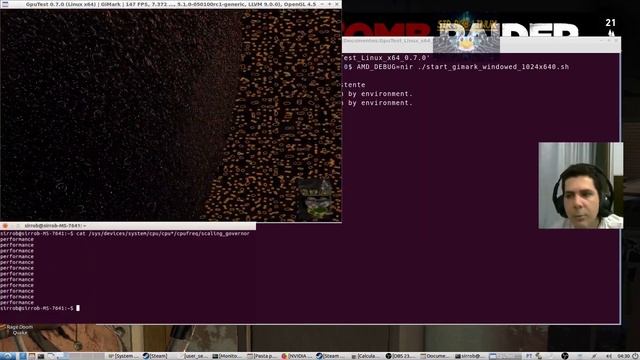This screenshot has height=360, width=640.
Task: Switch to the [Pasta p... taskbar window
Action: pyautogui.click(x=262, y=356)
